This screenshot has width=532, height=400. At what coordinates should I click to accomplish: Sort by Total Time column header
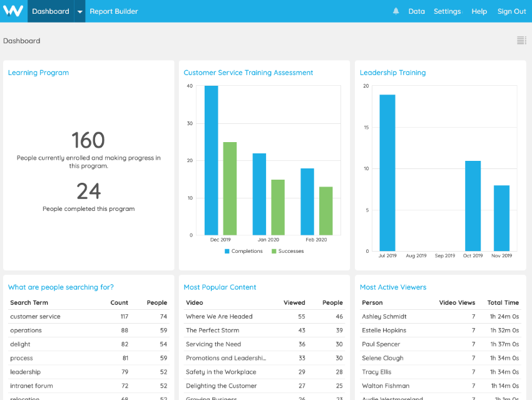click(503, 302)
